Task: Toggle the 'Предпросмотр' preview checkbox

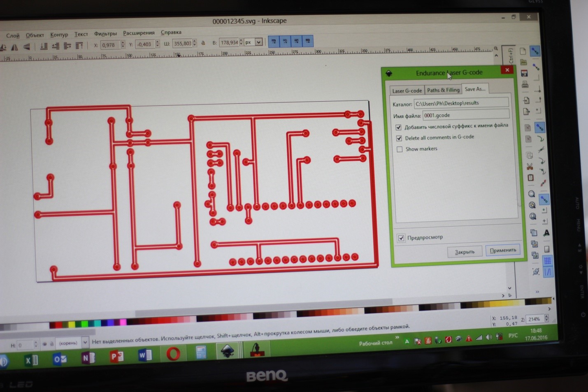Action: click(401, 238)
